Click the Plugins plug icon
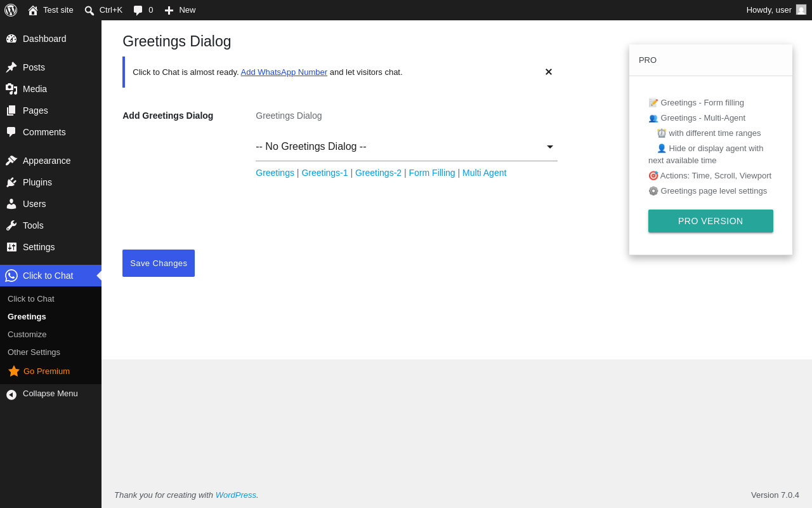812x508 pixels. [11, 182]
